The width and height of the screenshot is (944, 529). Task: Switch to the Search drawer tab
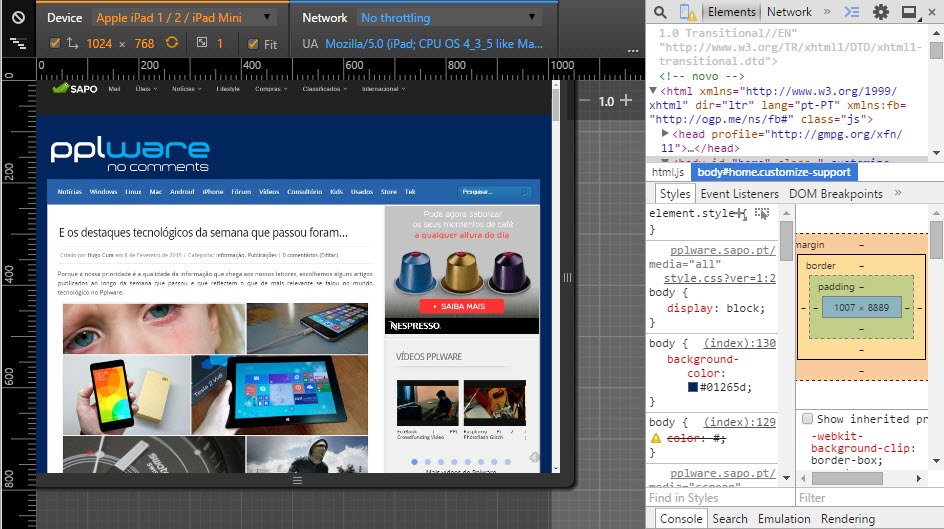730,519
